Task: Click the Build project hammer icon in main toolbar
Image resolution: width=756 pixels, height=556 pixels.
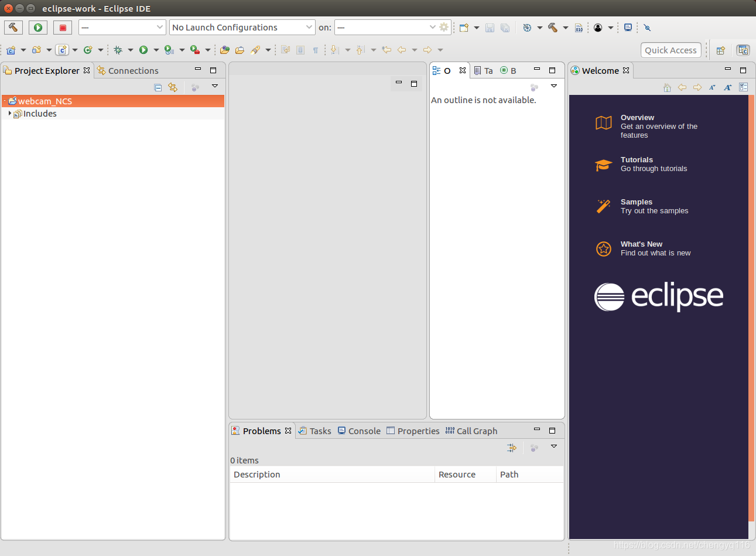Action: 552,28
